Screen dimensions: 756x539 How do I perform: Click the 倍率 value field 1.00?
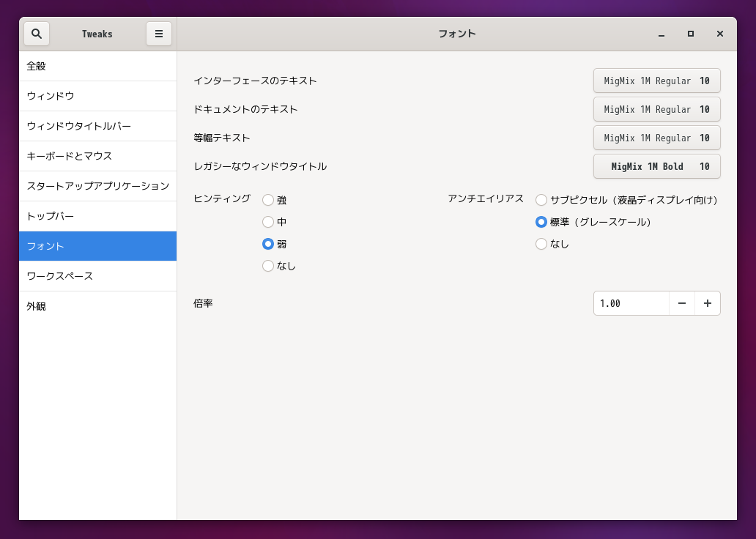[631, 303]
